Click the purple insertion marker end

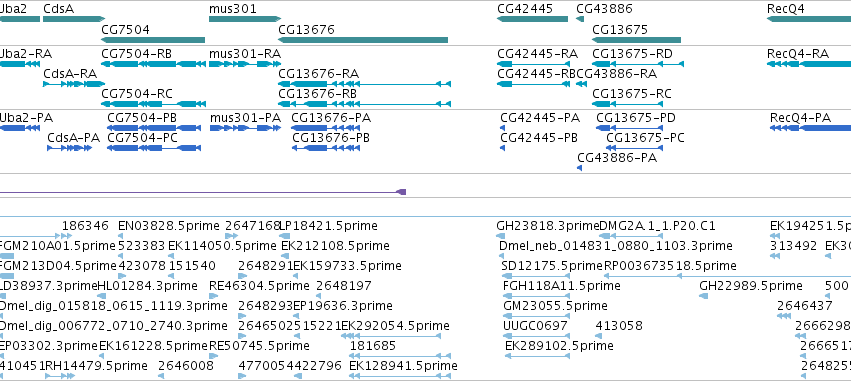402,192
